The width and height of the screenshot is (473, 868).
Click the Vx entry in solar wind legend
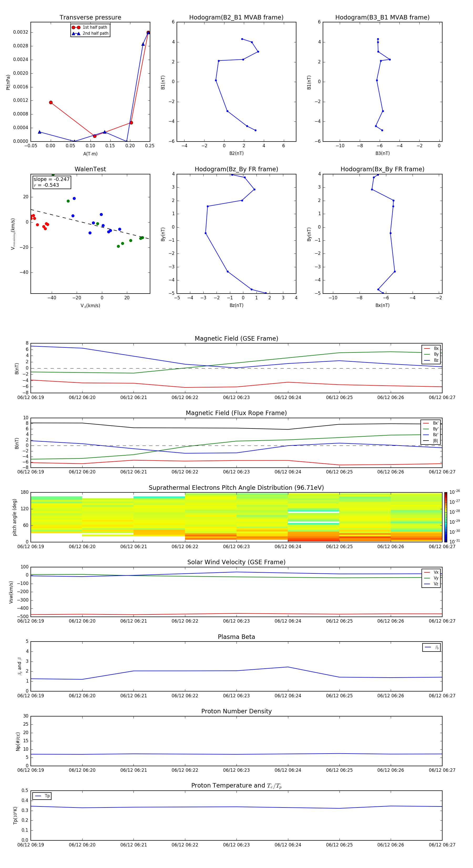tap(431, 572)
